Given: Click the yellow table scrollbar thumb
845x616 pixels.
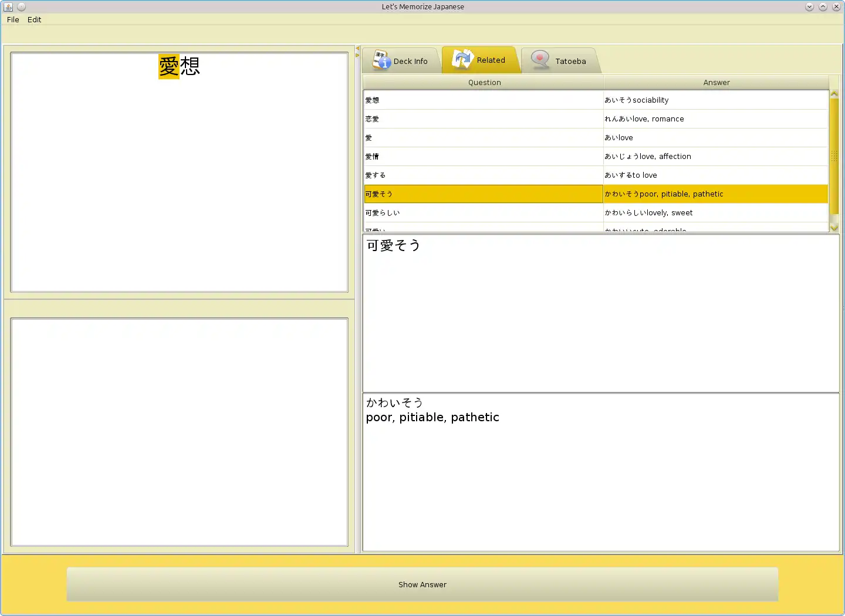Looking at the screenshot, I should [834, 156].
